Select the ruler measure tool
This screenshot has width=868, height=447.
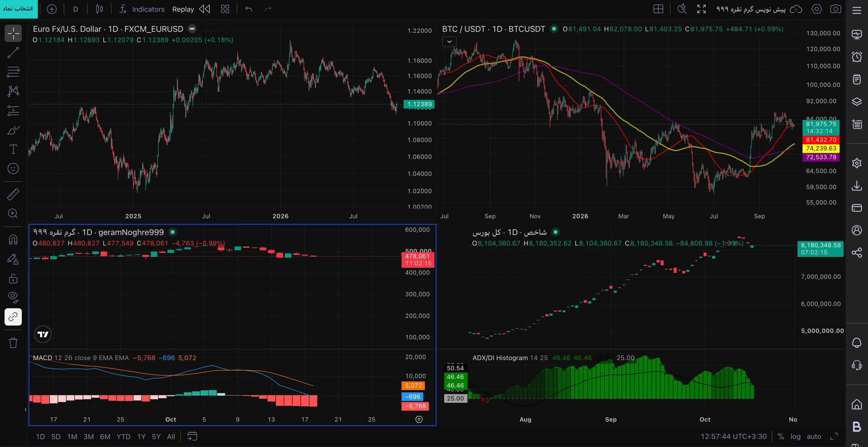pos(13,194)
